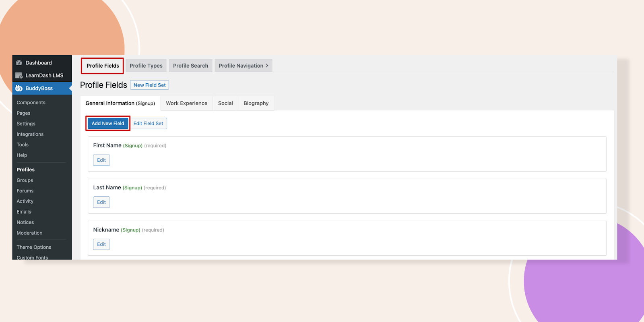
Task: Go to BuddyBoss Components submenu
Action: tap(31, 103)
